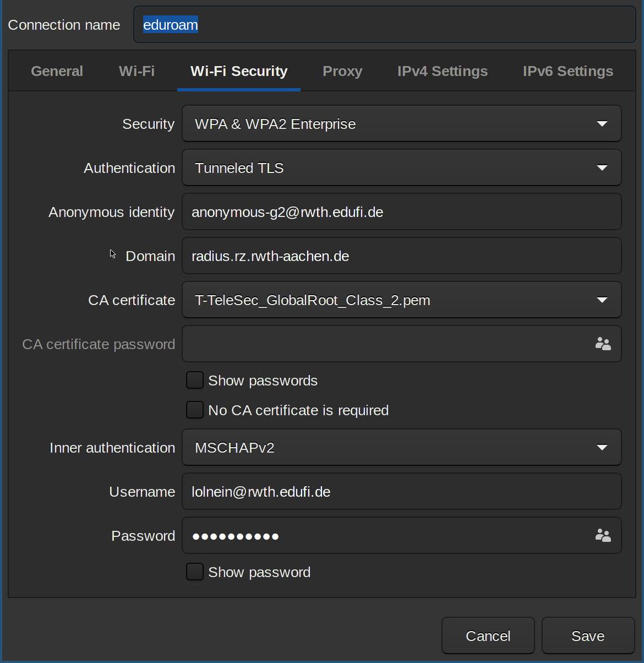Click the Anonymous identity field

[x=402, y=212]
